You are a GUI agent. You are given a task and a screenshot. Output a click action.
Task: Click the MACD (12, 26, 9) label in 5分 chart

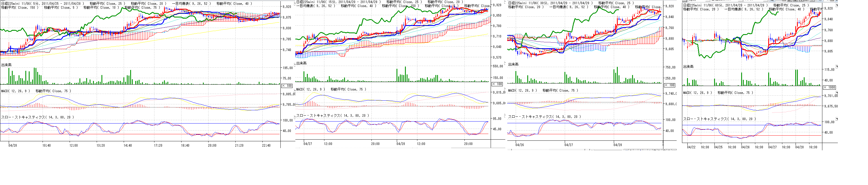15,91
